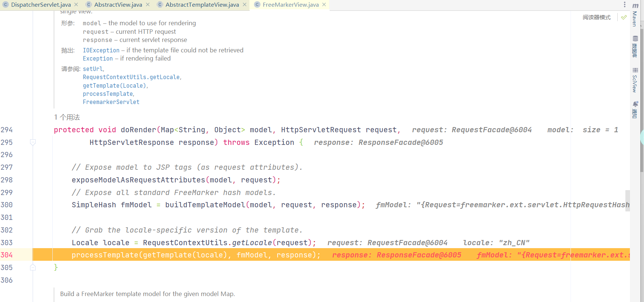Click the fold end marker at line 305

click(x=33, y=267)
